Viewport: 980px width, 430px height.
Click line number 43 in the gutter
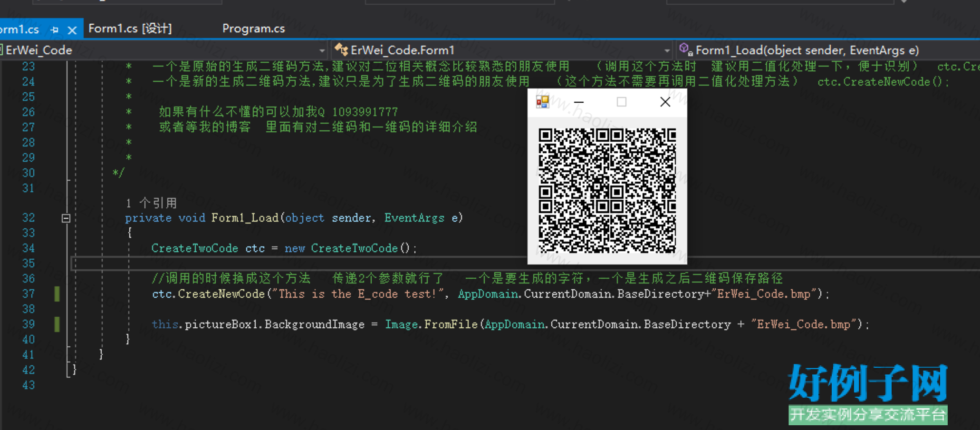point(29,385)
